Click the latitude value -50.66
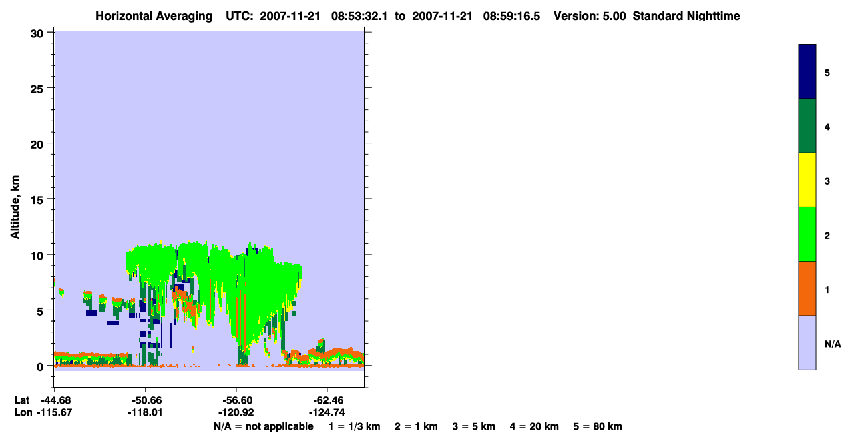 click(x=146, y=400)
